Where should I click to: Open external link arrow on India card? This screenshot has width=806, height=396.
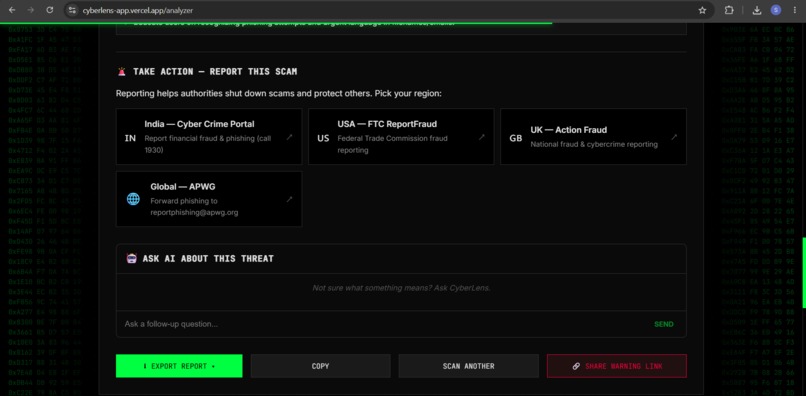289,137
